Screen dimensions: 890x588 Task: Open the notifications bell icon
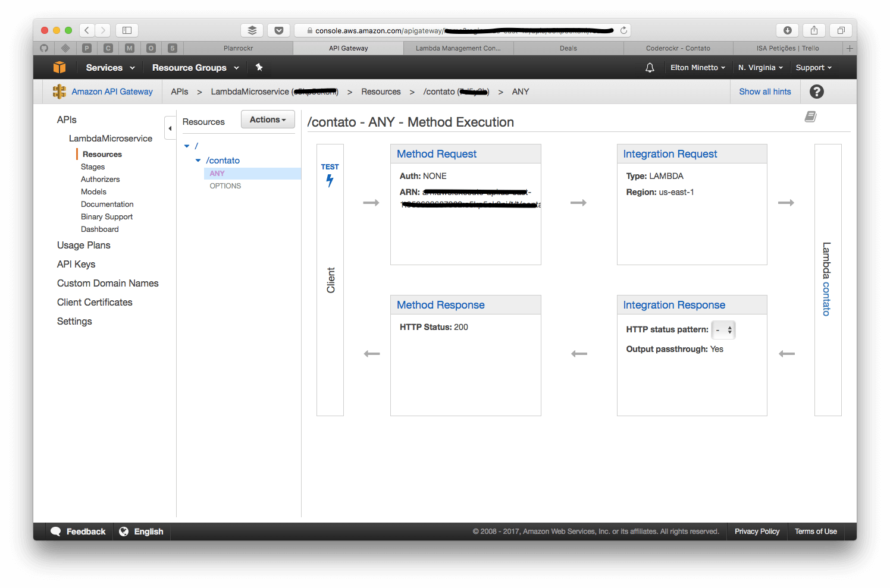(650, 67)
